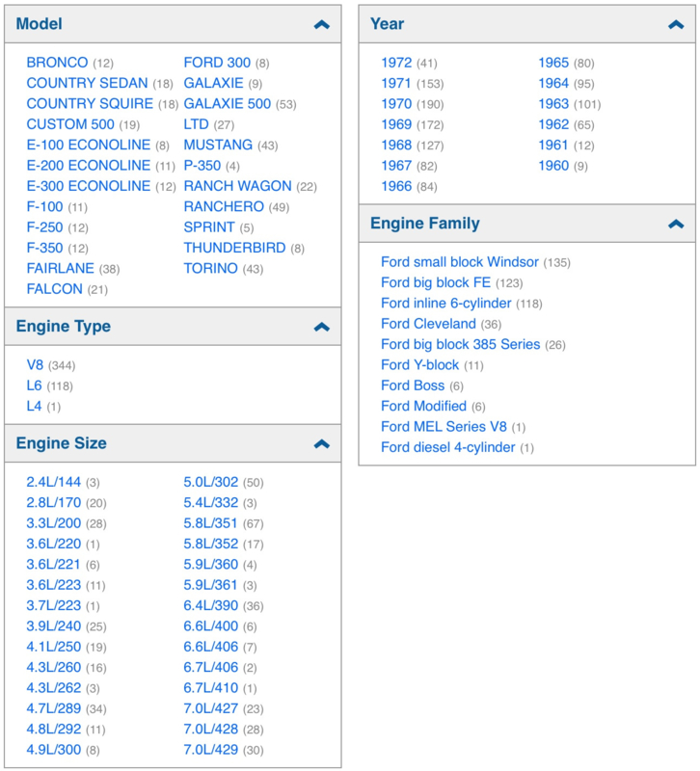Select 4.7L/289 engine size
This screenshot has height=771, width=700.
point(54,708)
